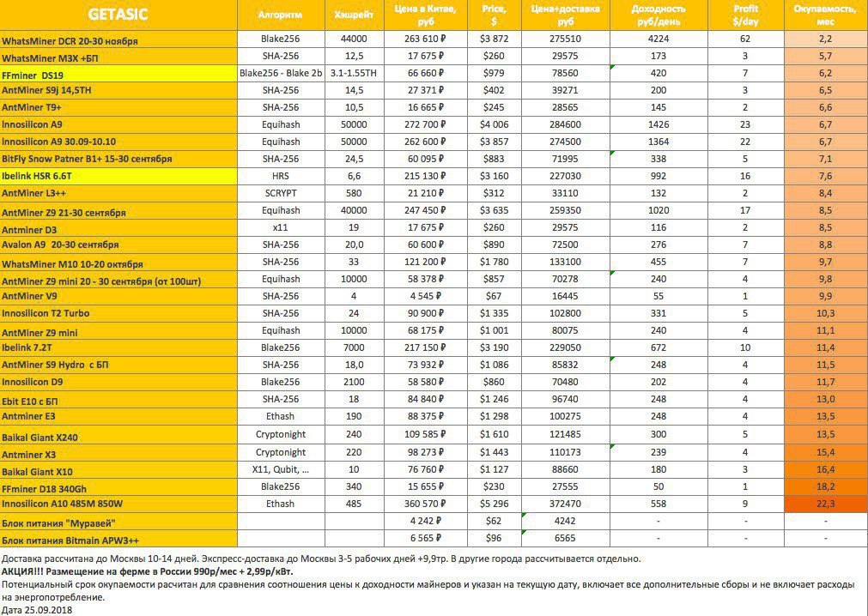Click the "X11, Qubit, ..." algorithm cell
The width and height of the screenshot is (868, 616).
[281, 469]
